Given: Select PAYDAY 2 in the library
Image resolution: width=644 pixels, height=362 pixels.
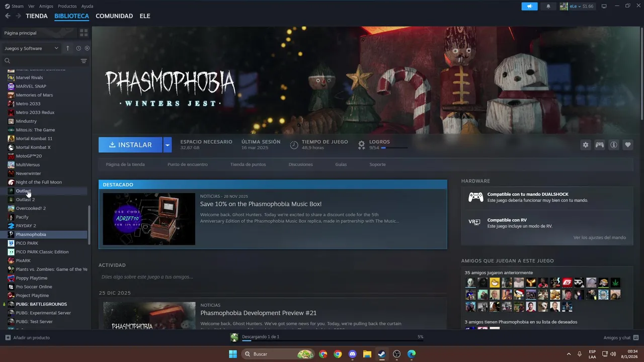Looking at the screenshot, I should tap(26, 226).
